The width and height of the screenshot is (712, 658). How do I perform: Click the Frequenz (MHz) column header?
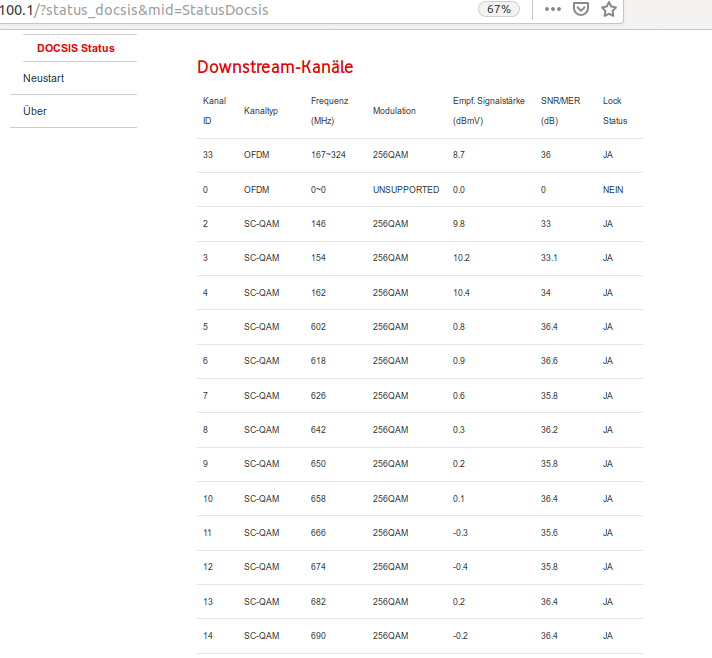point(329,110)
